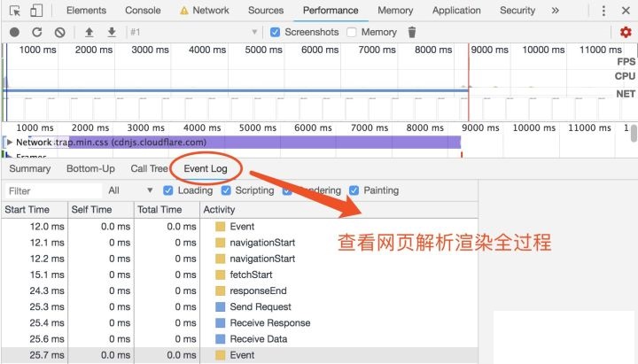Click the Network tab warning triangle icon
Image resolution: width=638 pixels, height=364 pixels.
[x=184, y=11]
